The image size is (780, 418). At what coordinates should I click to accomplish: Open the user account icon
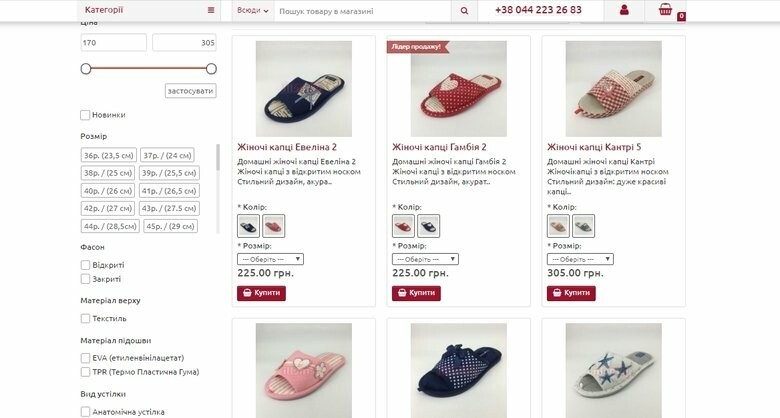(x=624, y=11)
